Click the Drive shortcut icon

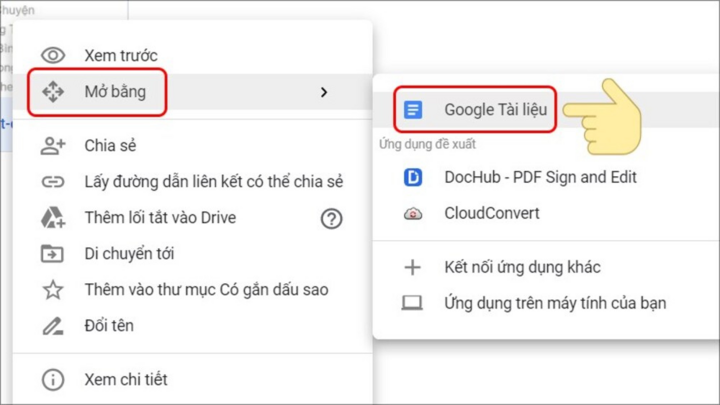(x=53, y=218)
